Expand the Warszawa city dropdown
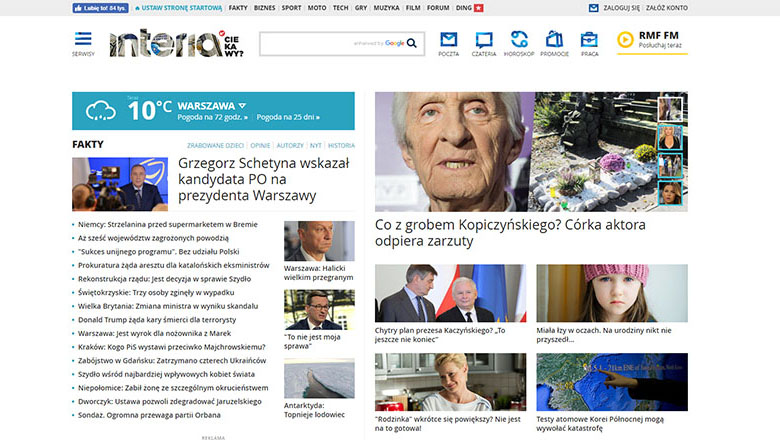Screen dimensions: 780x440 (x=242, y=104)
